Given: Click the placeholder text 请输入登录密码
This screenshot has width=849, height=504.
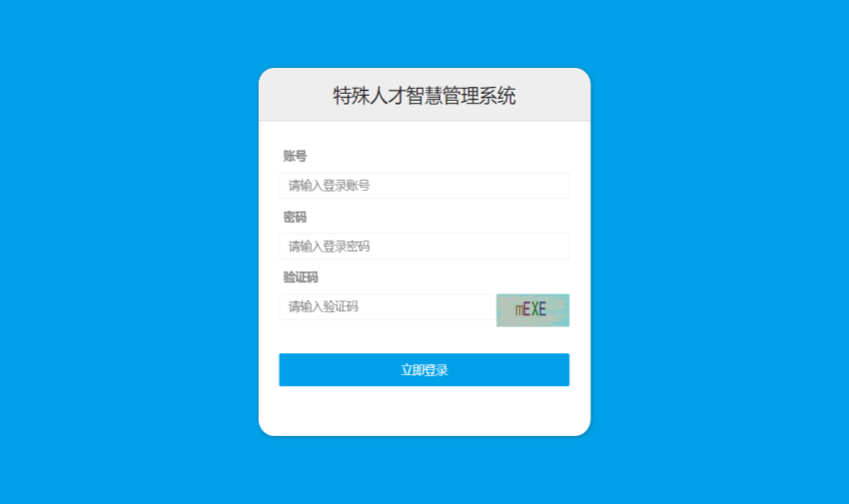Looking at the screenshot, I should click(x=329, y=247).
